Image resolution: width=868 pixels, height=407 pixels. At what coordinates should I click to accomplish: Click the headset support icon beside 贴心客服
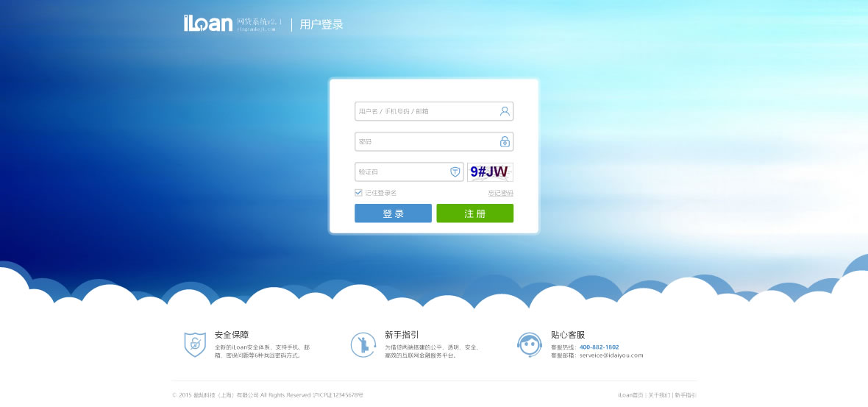(530, 344)
